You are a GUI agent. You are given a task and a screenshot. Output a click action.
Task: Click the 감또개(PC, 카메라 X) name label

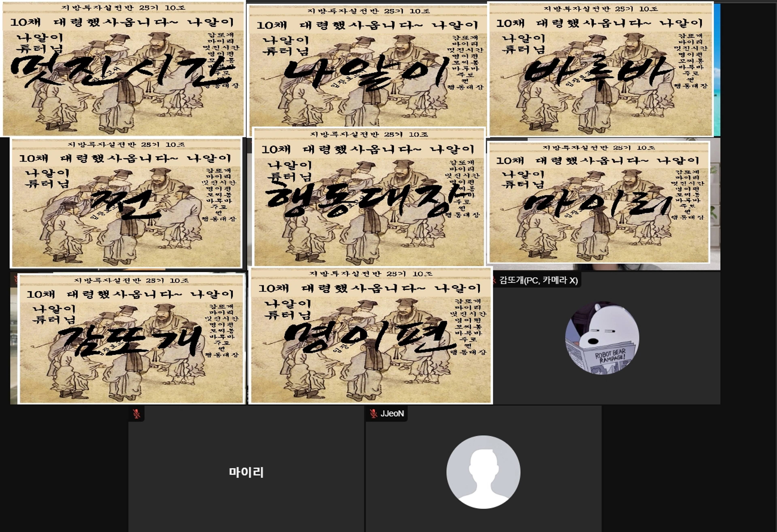[x=538, y=280]
